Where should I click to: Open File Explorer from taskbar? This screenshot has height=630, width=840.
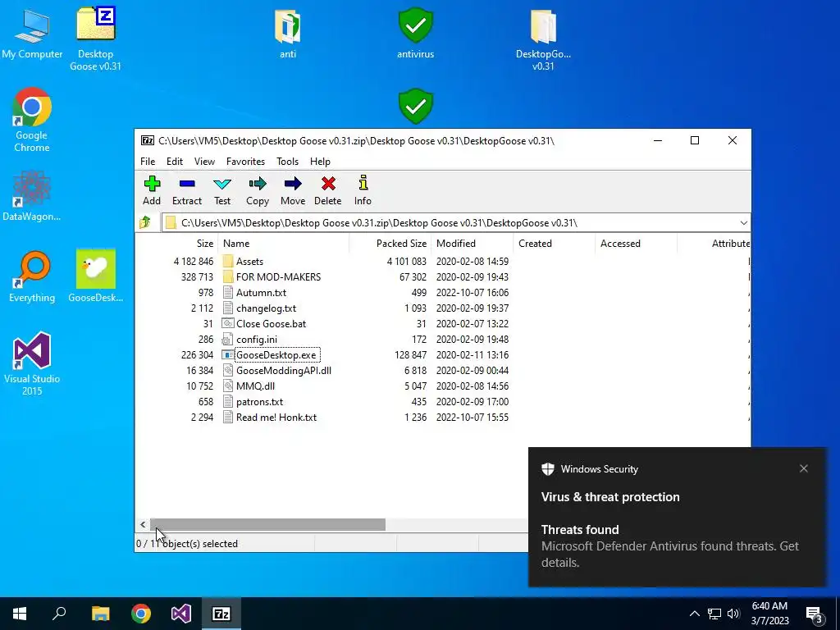100,614
